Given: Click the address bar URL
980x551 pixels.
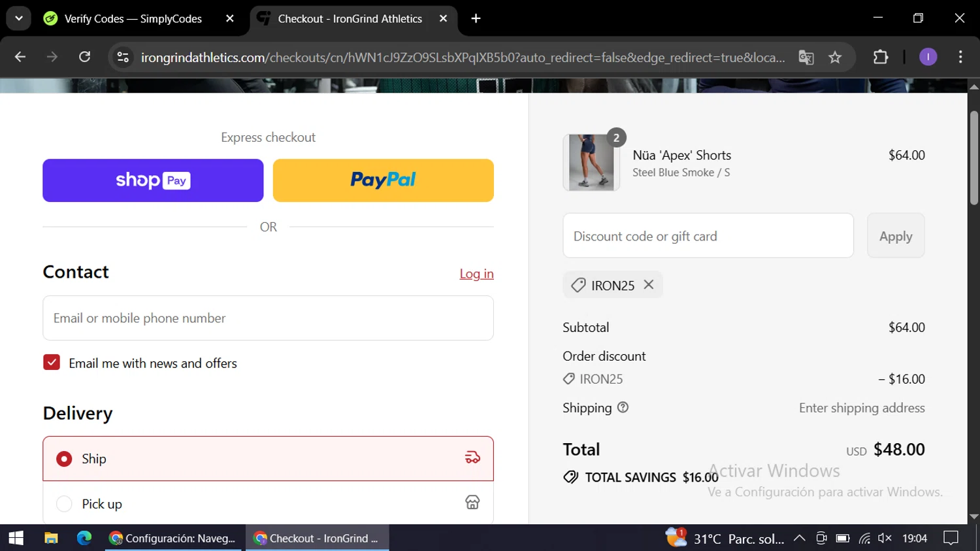Looking at the screenshot, I should coord(463,58).
